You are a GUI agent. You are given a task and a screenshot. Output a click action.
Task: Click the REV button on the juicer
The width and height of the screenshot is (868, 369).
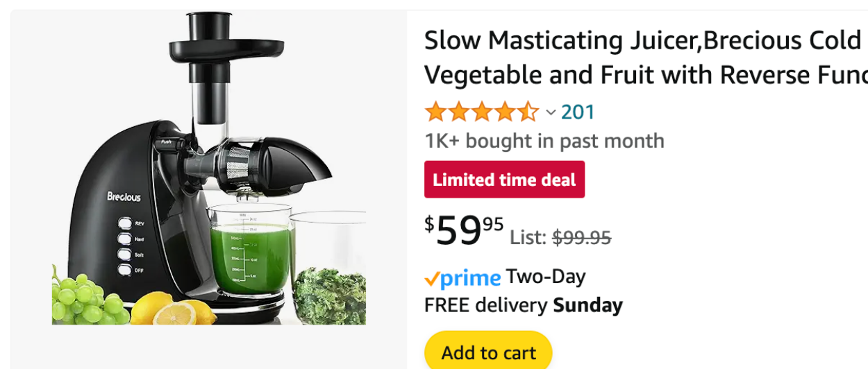point(125,223)
